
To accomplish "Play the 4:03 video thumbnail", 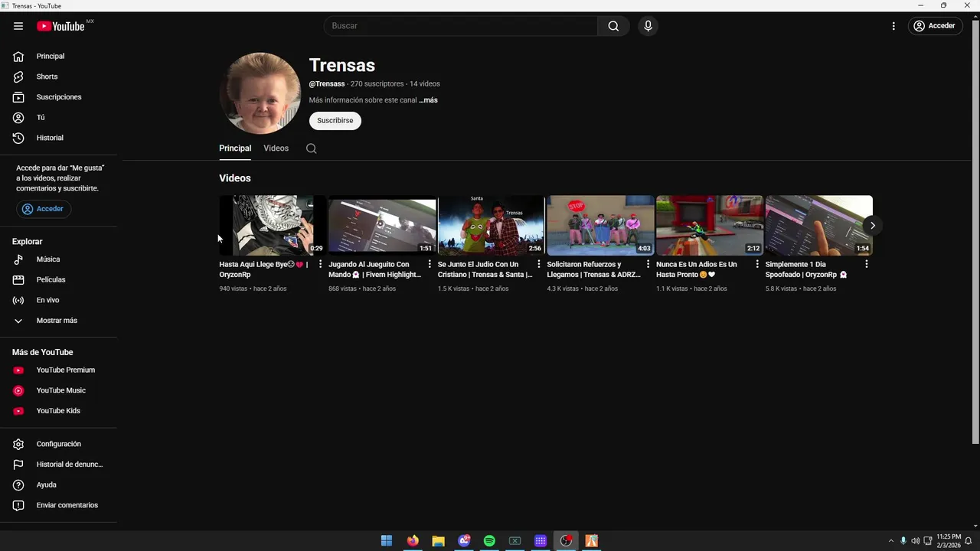I will tap(600, 225).
